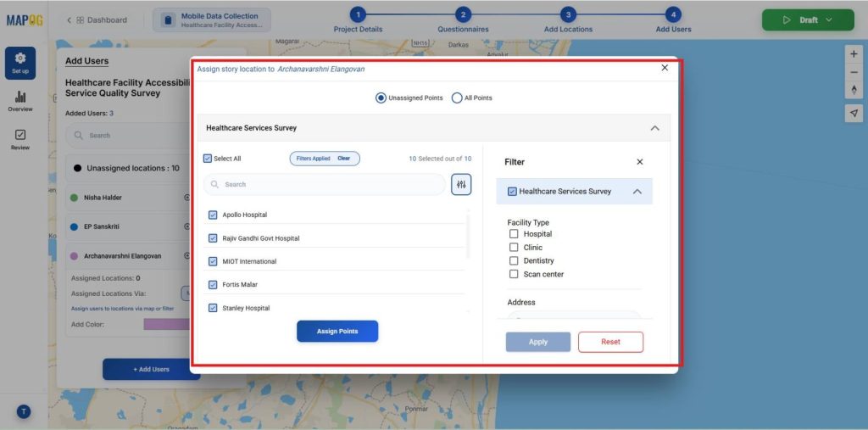
Task: Pick the purple Add Color swatch
Action: 167,324
